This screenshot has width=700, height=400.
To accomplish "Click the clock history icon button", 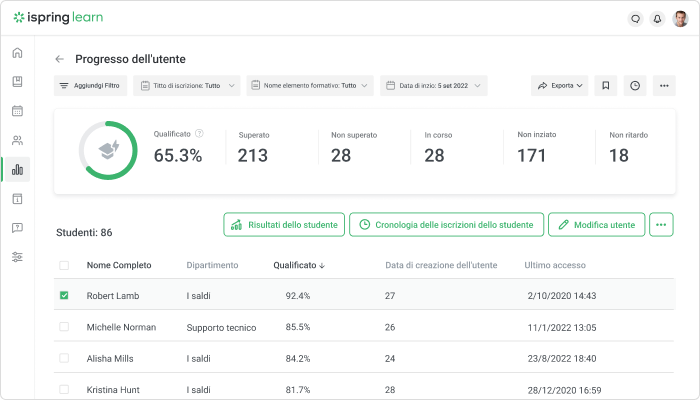I will point(635,85).
